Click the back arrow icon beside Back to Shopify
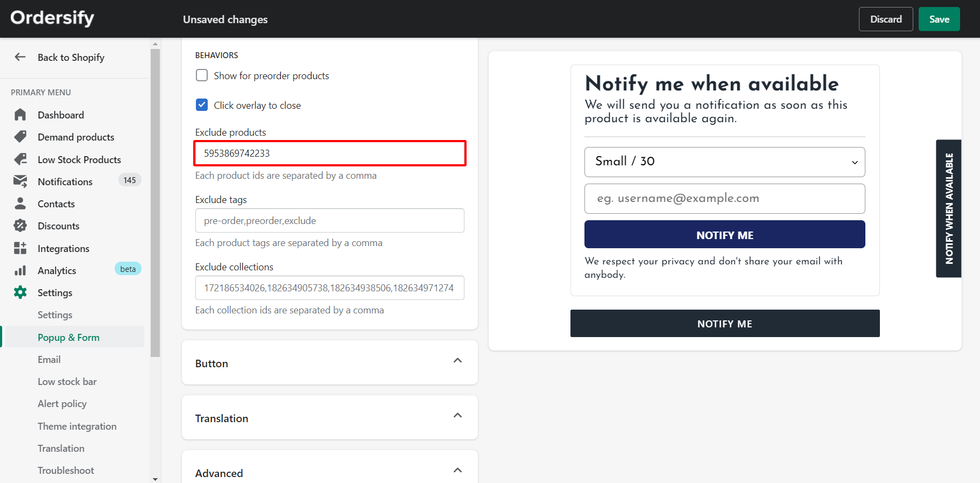Screen dimensions: 980x483 [20, 57]
